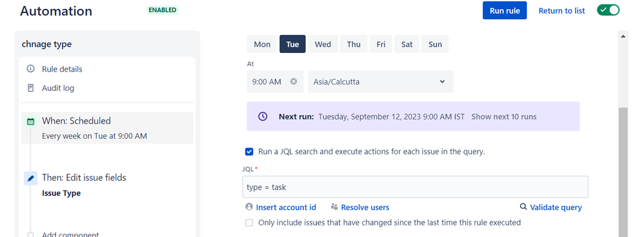The width and height of the screenshot is (644, 237).
Task: Click Every week on Tue at 9:00 AM text
Action: pos(94,136)
